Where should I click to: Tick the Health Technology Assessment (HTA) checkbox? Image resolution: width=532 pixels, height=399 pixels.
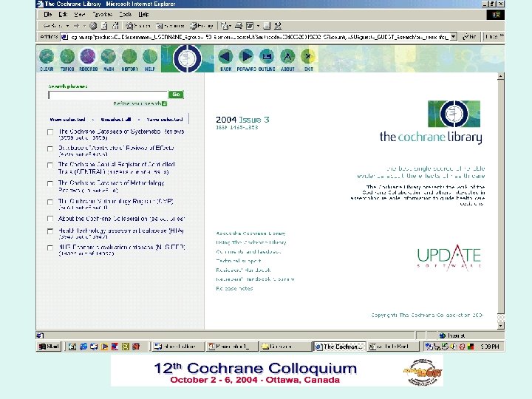click(50, 231)
